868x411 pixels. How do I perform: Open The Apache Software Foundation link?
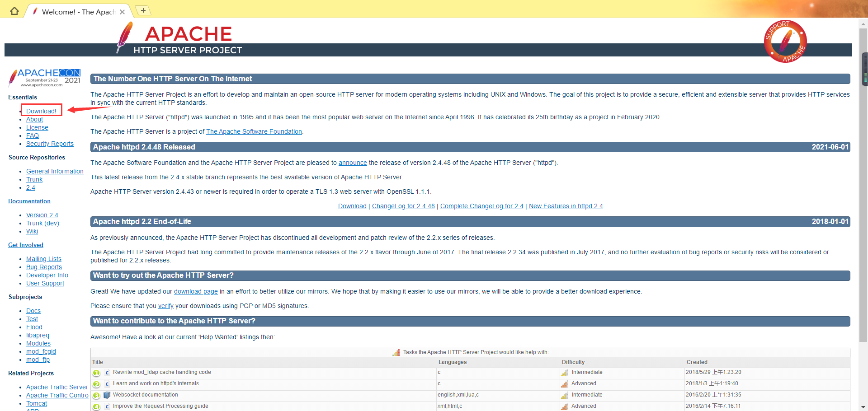[254, 131]
